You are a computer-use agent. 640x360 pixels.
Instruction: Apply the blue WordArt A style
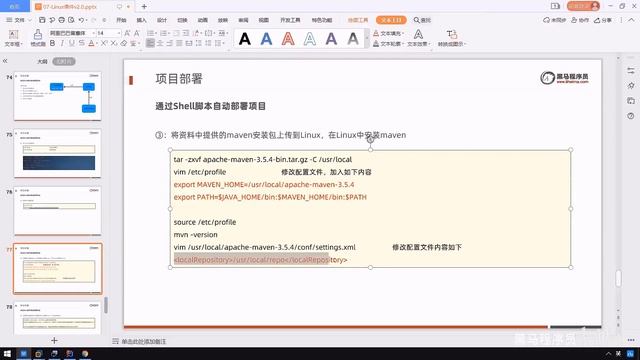tap(266, 39)
